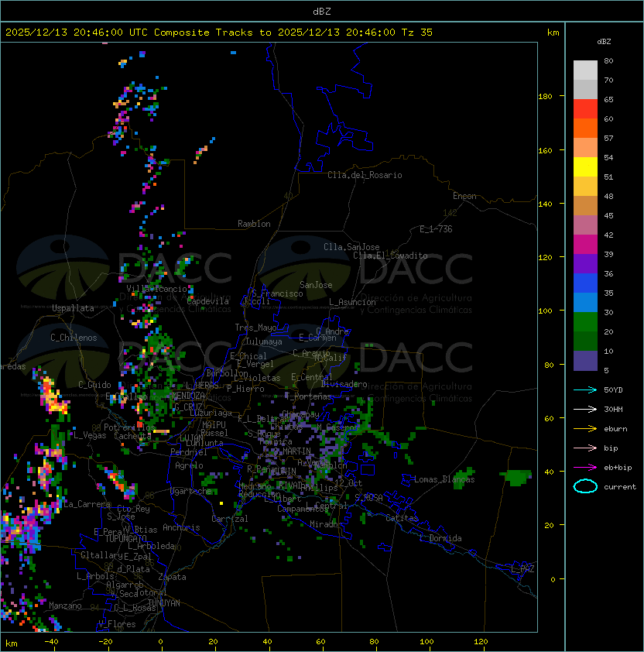Click the 'C_Chilenos' map label

[74, 338]
